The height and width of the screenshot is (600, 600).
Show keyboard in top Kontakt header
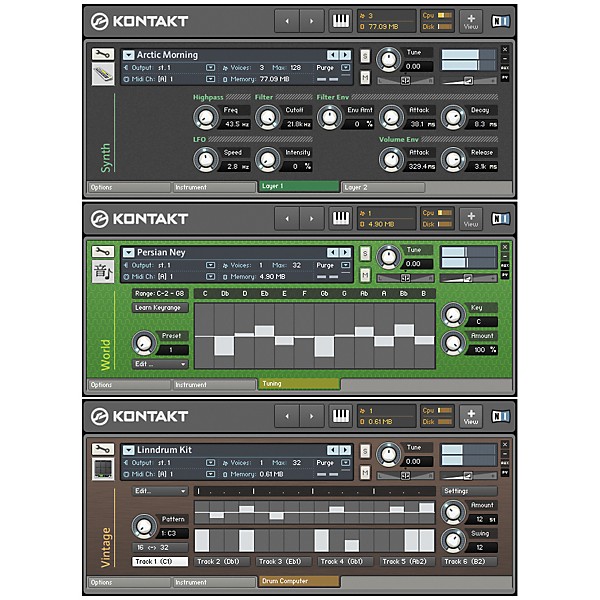pyautogui.click(x=340, y=21)
